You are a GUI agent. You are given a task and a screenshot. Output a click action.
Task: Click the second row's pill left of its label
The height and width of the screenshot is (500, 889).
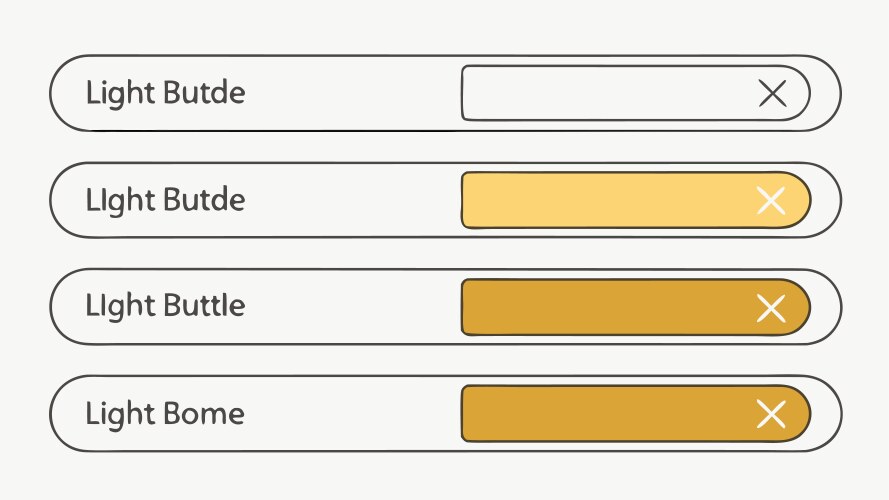click(67, 200)
